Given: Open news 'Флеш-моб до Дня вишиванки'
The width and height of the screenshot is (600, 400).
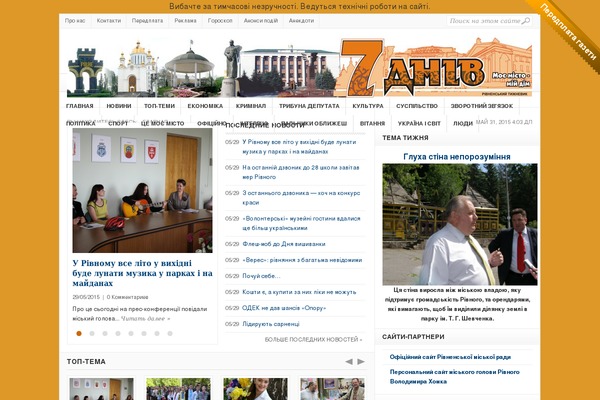Looking at the screenshot, I should click(284, 244).
